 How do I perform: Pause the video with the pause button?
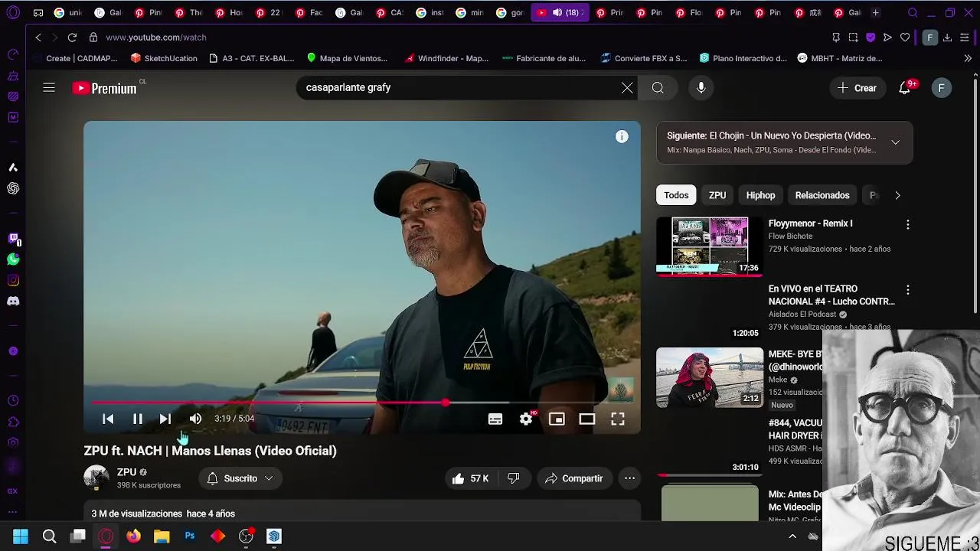(138, 419)
